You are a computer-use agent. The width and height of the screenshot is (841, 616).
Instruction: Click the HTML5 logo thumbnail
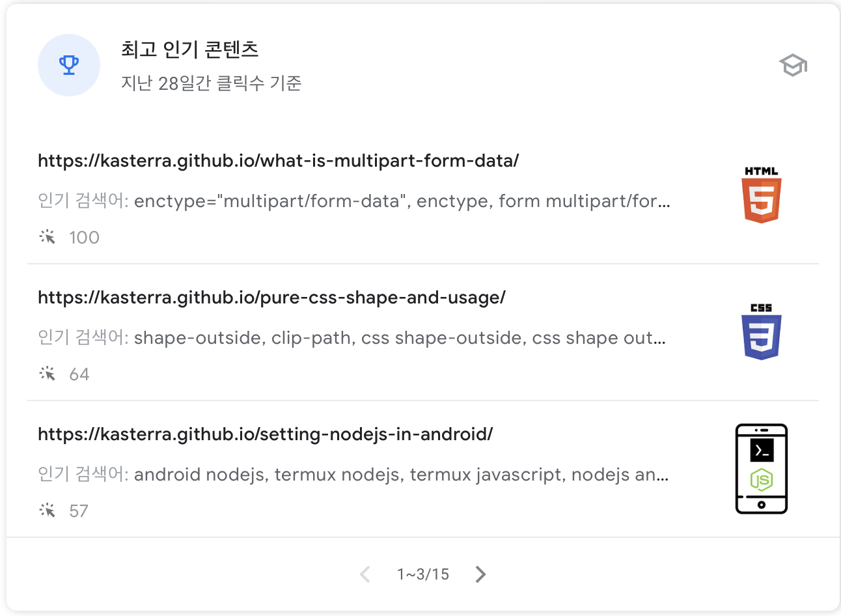click(x=761, y=195)
